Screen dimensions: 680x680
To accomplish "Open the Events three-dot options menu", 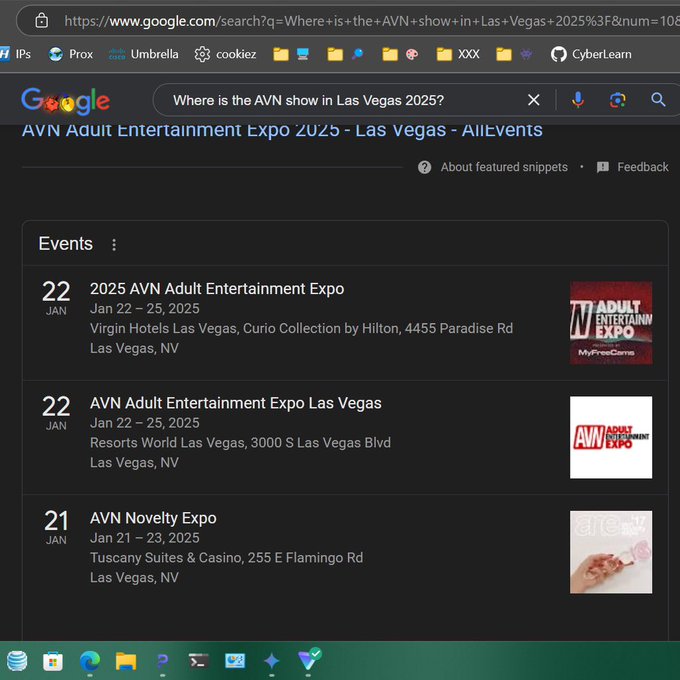I will [114, 245].
